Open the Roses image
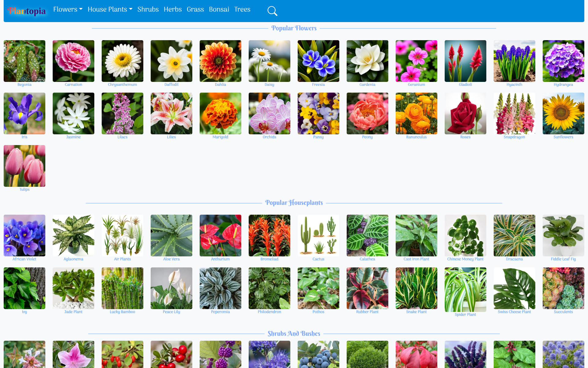The image size is (588, 368). tap(466, 113)
